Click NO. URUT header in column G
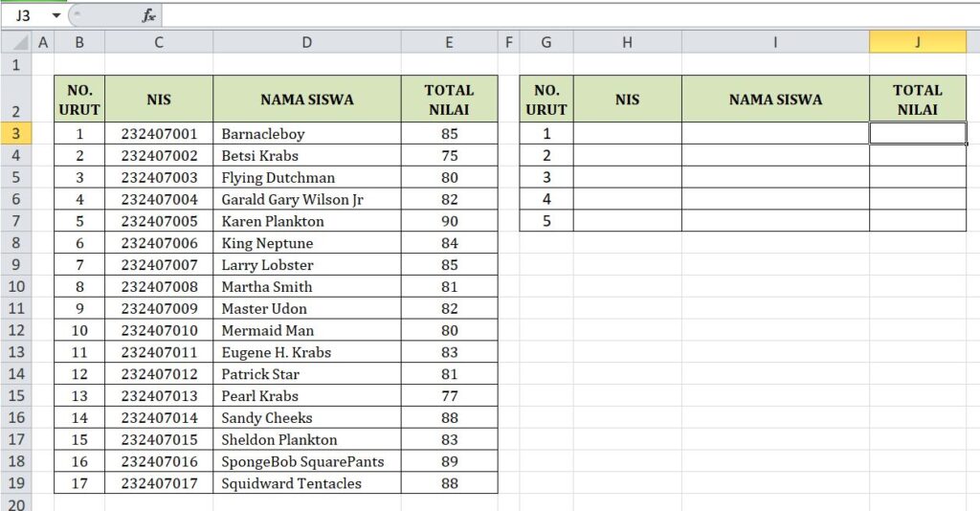Viewport: 980px width, 511px height. tap(546, 99)
